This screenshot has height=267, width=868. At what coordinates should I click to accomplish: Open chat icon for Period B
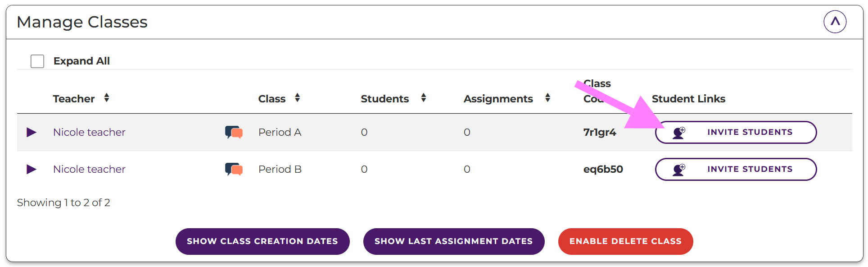coord(234,169)
